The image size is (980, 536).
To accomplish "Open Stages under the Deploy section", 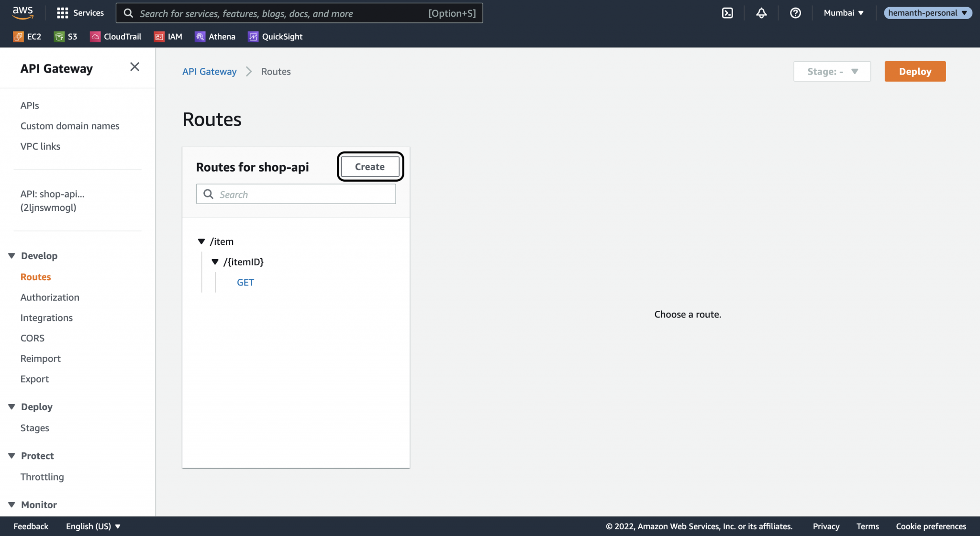I will click(34, 427).
